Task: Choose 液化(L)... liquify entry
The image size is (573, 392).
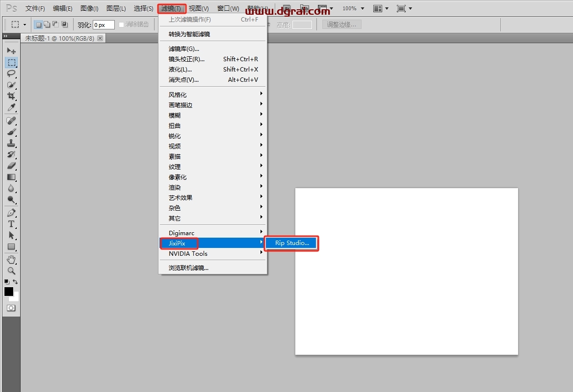Action: pos(213,70)
